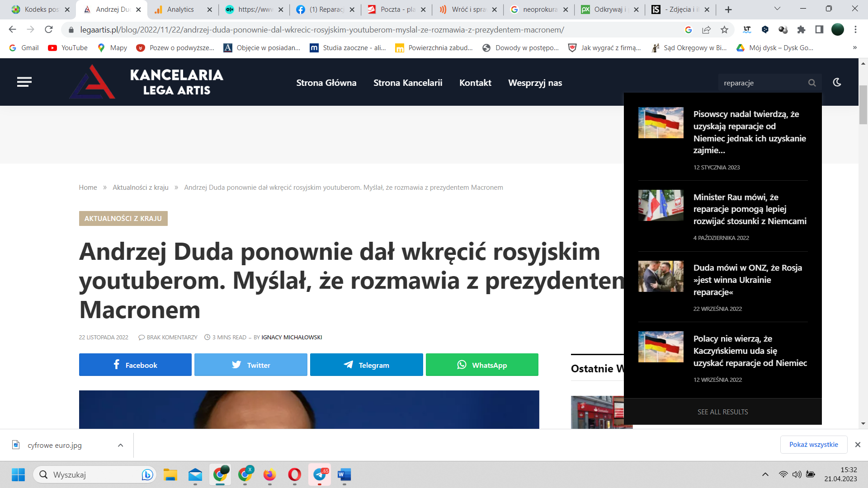Image resolution: width=868 pixels, height=488 pixels.
Task: Share article via Facebook button
Action: pos(135,365)
